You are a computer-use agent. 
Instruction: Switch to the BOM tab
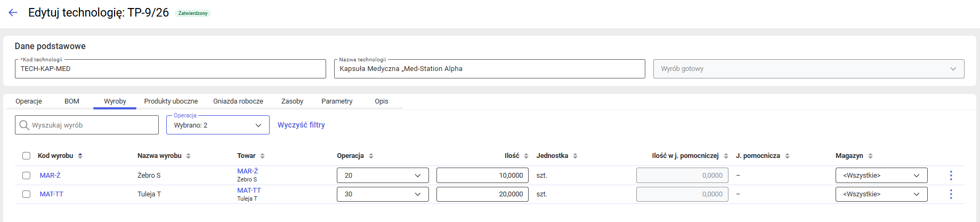72,101
